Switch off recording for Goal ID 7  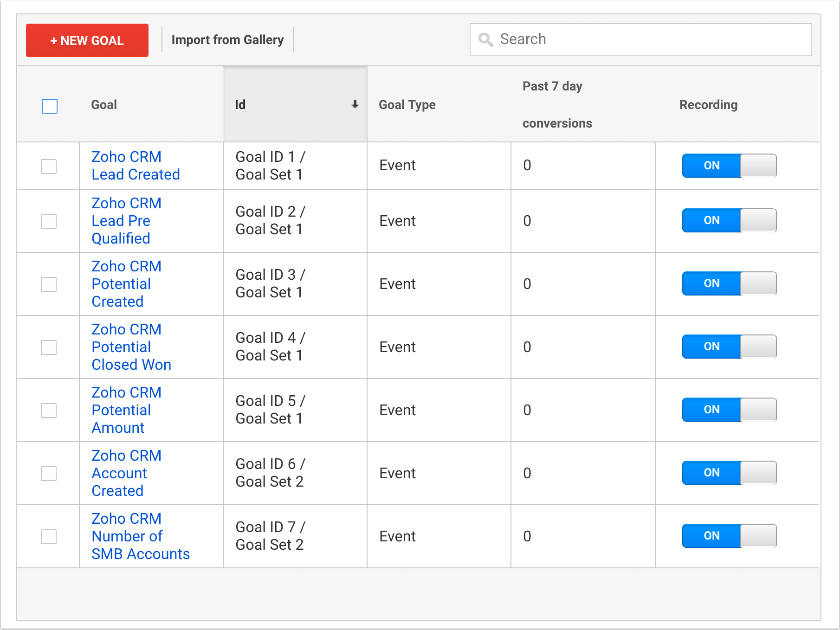729,536
